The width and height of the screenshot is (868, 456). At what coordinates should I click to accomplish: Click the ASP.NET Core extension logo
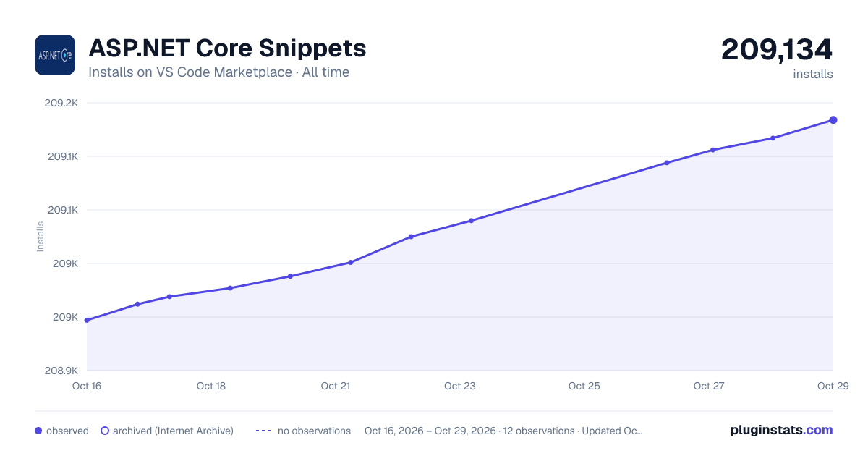55,55
